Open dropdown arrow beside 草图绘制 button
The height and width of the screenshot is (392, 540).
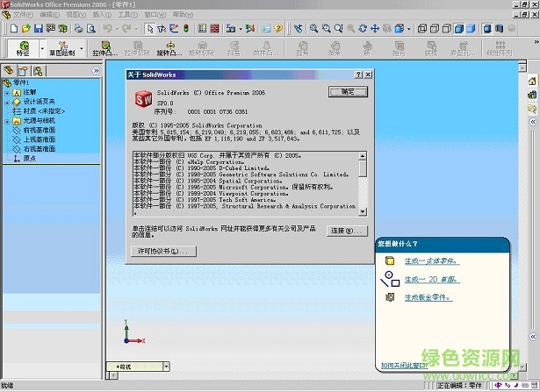82,48
